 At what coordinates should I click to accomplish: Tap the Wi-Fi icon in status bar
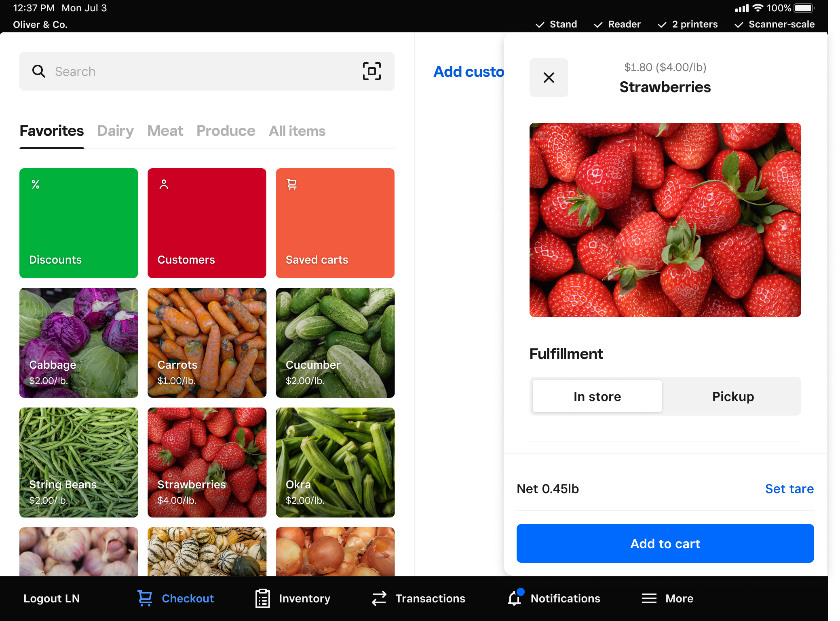758,8
